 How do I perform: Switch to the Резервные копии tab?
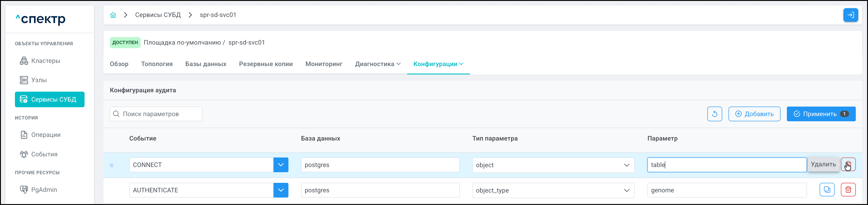266,64
